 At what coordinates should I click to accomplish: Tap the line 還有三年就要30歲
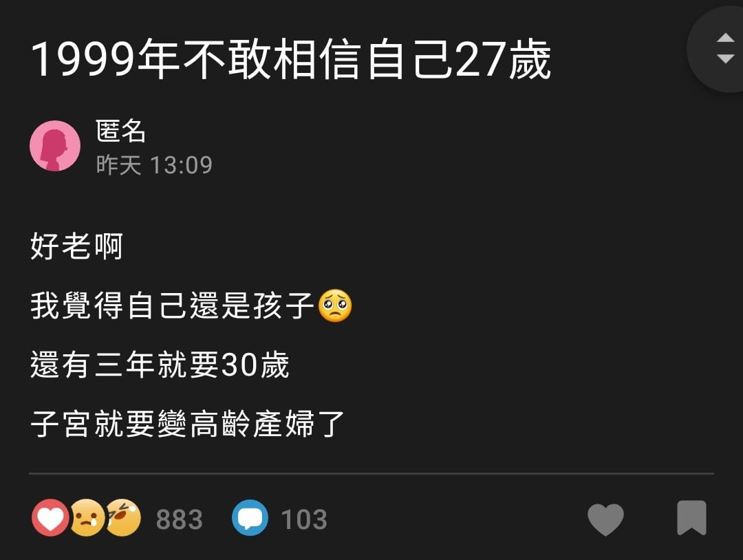(160, 365)
